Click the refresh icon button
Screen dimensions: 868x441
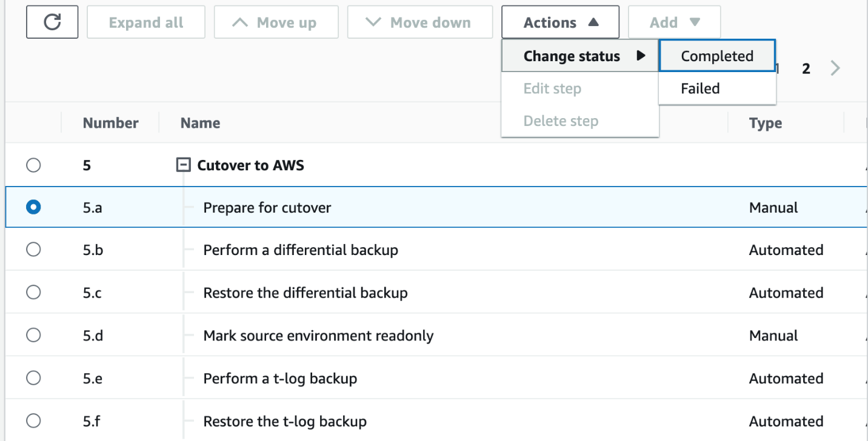52,22
